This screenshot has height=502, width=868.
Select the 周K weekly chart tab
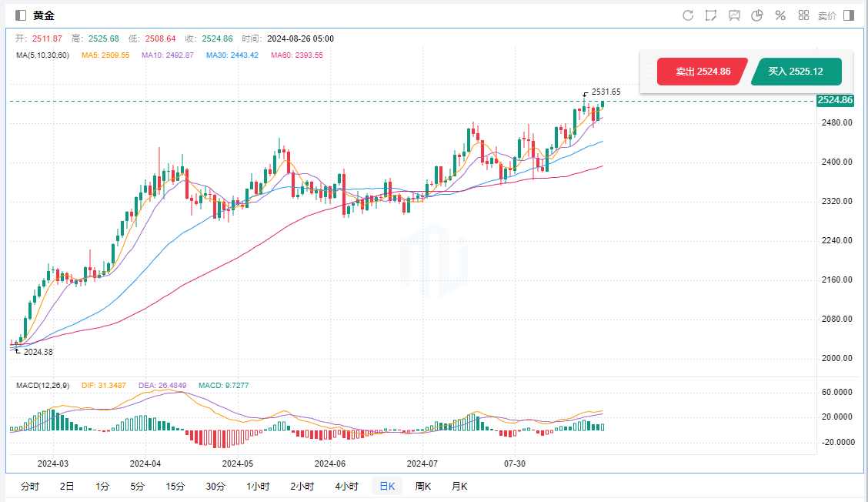point(423,486)
